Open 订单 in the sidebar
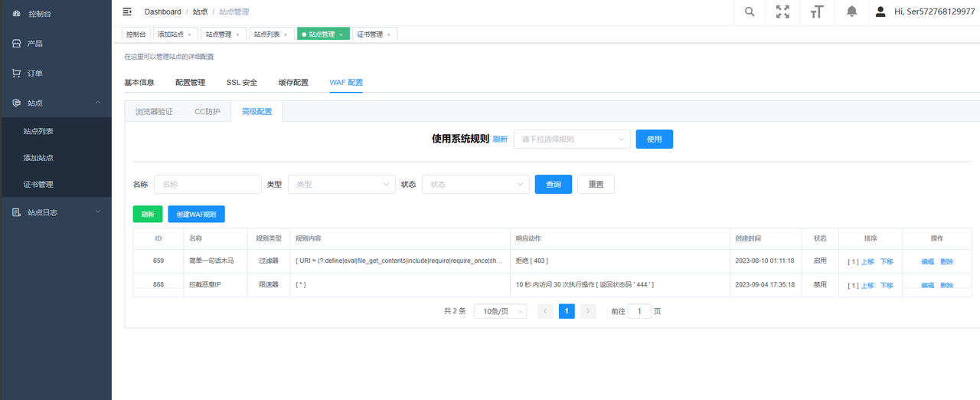The image size is (980, 400). (x=34, y=74)
